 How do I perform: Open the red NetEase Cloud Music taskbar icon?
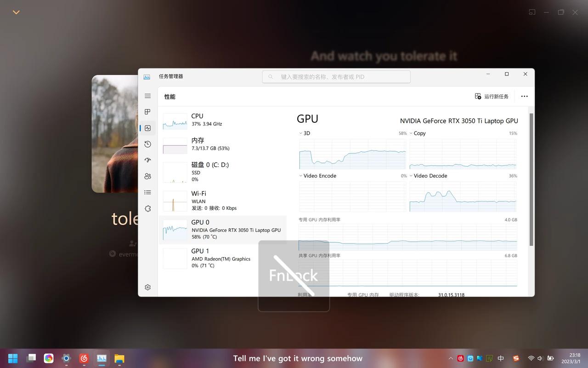[84, 358]
